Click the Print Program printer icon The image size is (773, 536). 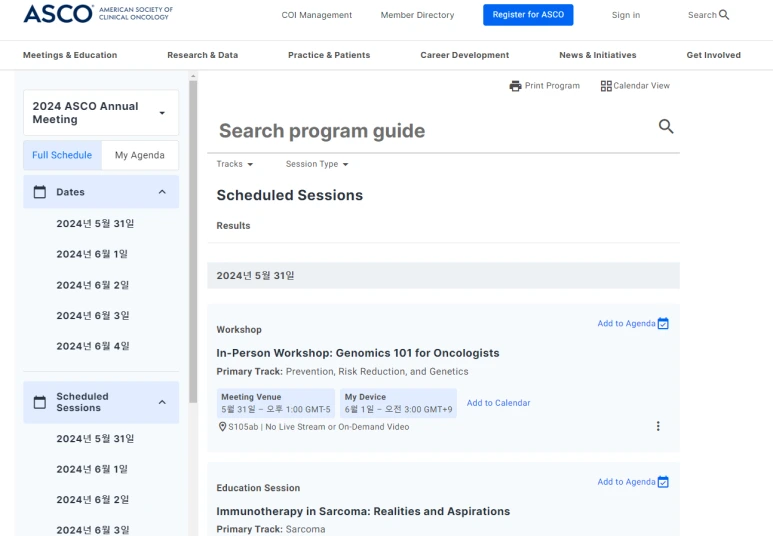[x=515, y=86]
